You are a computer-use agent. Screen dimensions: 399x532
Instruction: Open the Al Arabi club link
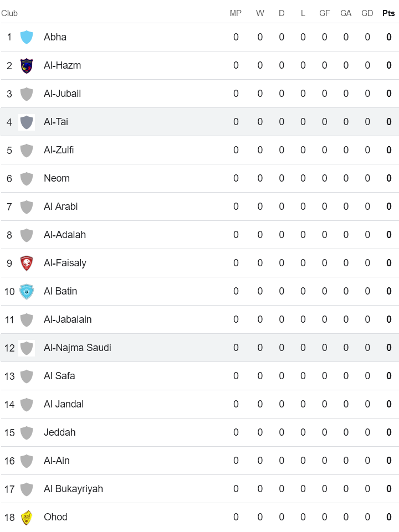pyautogui.click(x=61, y=206)
